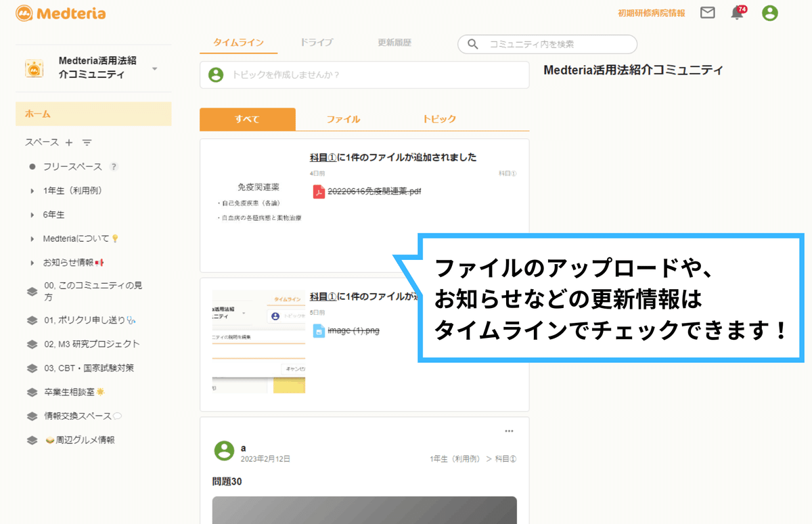812x524 pixels.
Task: Open space 03, CBT・国家試験対策
Action: coord(89,368)
